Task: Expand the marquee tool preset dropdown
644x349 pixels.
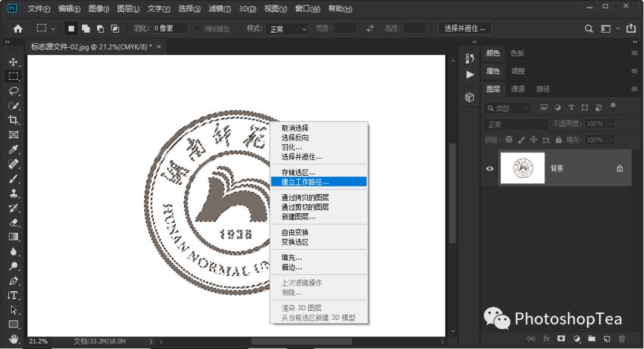Action: (53, 29)
